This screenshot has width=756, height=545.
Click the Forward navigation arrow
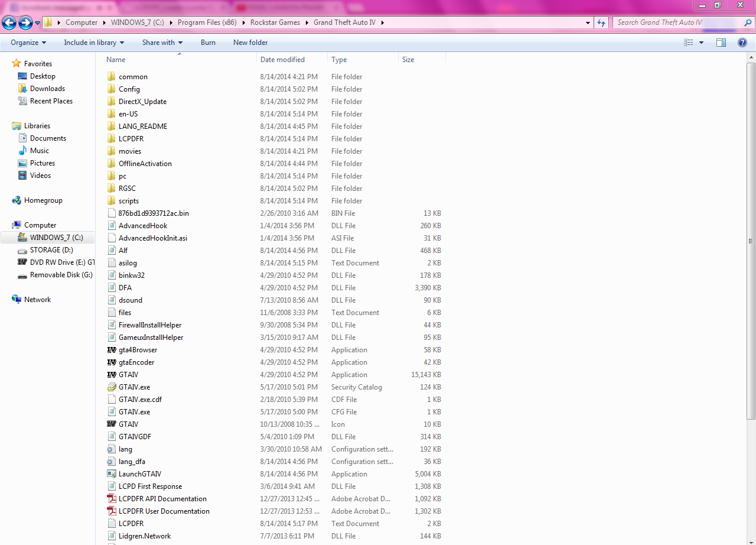tap(25, 22)
